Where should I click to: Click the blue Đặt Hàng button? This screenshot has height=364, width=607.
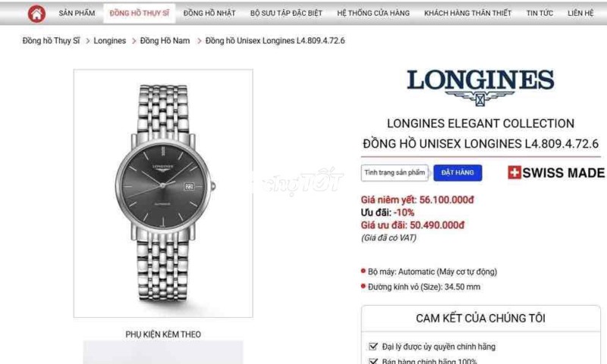[458, 173]
